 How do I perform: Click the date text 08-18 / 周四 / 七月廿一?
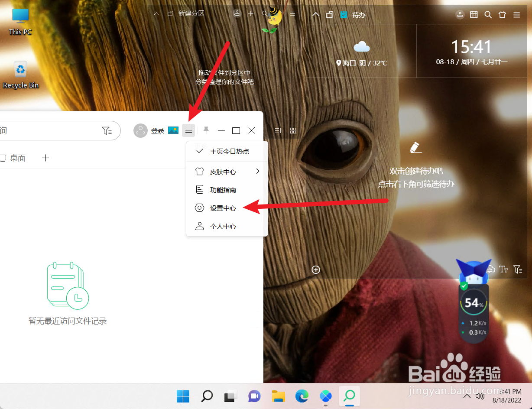(471, 62)
